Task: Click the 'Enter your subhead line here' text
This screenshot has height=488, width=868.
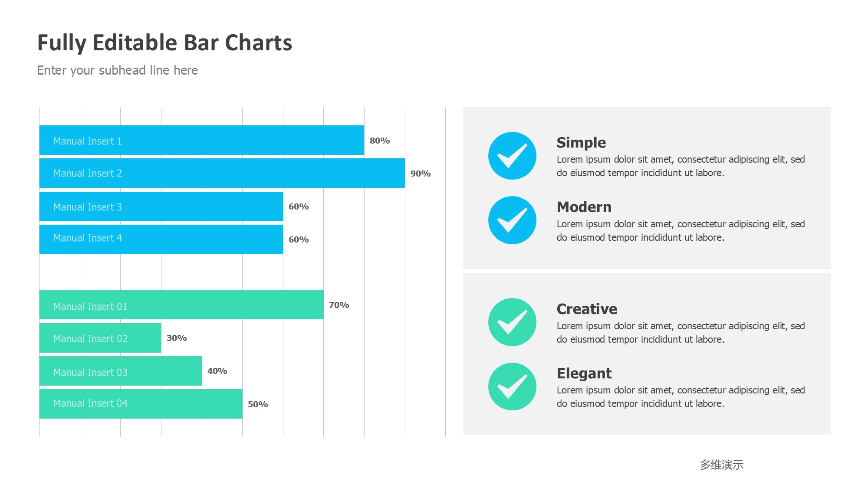Action: (117, 70)
